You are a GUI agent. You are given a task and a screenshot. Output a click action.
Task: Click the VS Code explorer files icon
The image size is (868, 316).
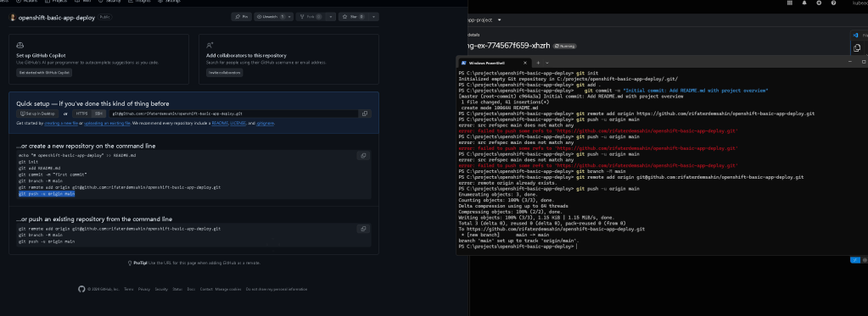pyautogui.click(x=857, y=48)
